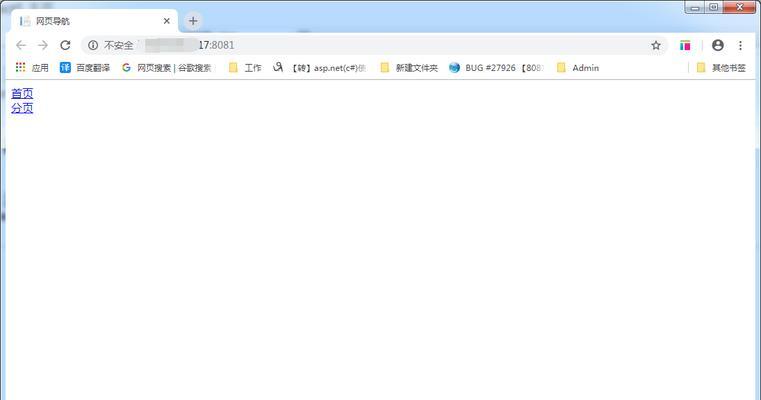The image size is (761, 400).
Task: Open the 【转】asp.net(c#) bookmark
Action: click(319, 68)
